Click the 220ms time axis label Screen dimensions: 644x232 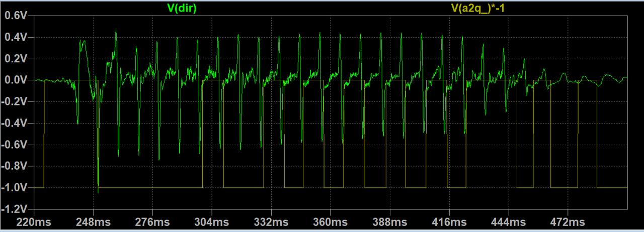pos(34,221)
